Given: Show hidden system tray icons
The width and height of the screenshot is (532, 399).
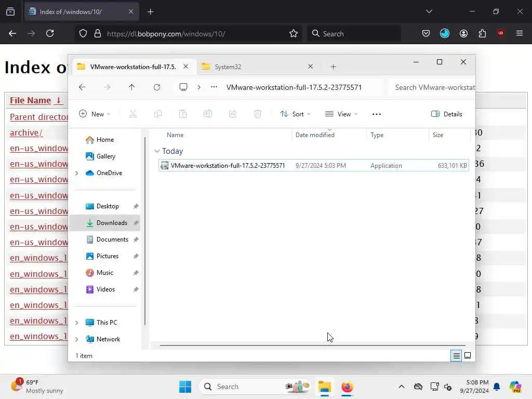Looking at the screenshot, I should 401,387.
